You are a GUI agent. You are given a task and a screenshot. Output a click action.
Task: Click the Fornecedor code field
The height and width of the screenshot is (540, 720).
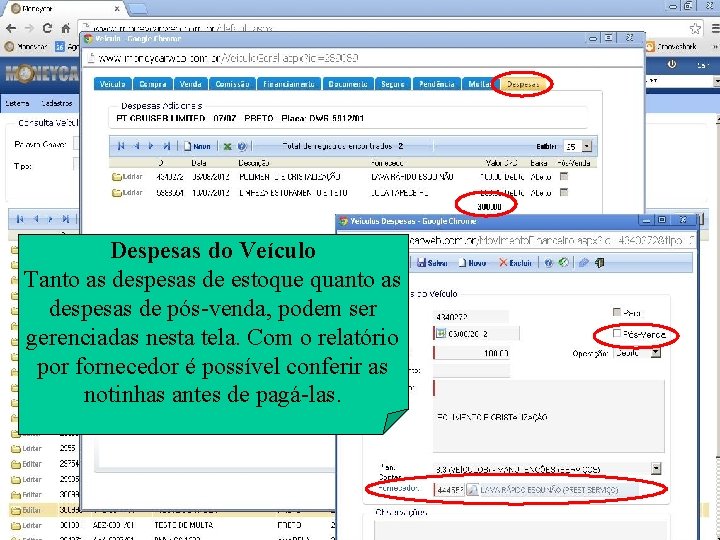(449, 490)
